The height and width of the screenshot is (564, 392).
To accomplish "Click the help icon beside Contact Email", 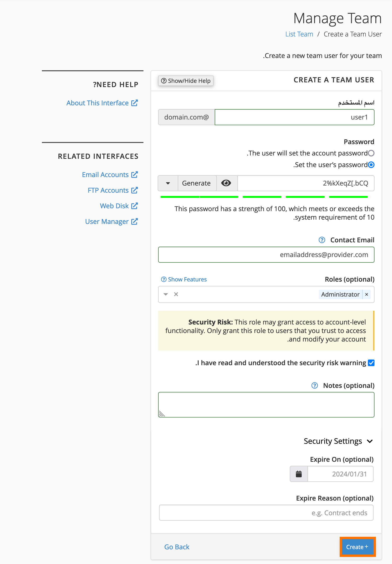I will point(321,240).
